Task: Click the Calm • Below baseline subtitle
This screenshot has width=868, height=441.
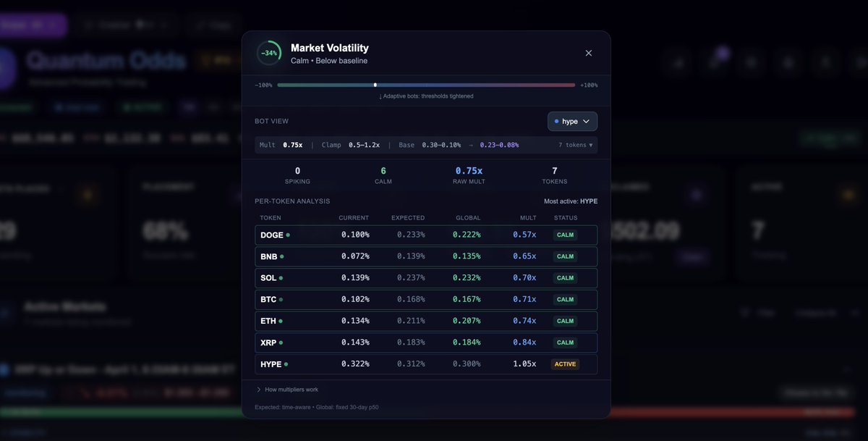Action: [329, 61]
